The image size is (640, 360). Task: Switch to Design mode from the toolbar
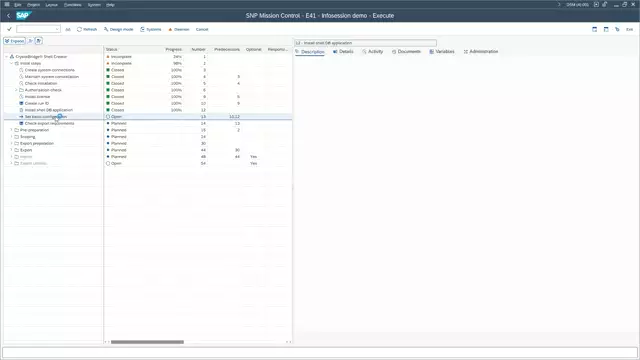click(118, 29)
